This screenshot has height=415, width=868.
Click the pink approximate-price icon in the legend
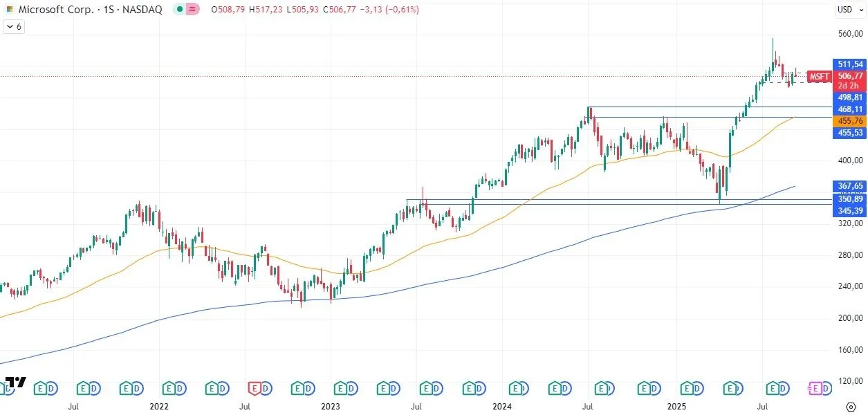192,10
